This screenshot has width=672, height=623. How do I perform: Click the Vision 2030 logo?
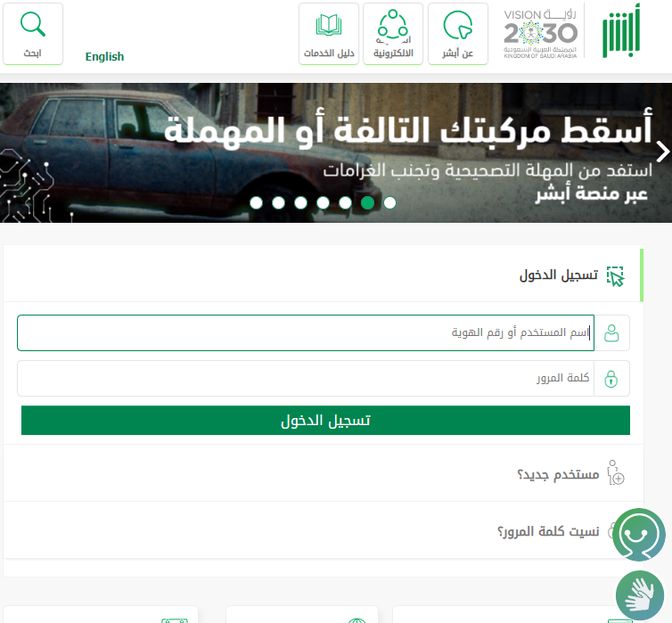(x=540, y=33)
